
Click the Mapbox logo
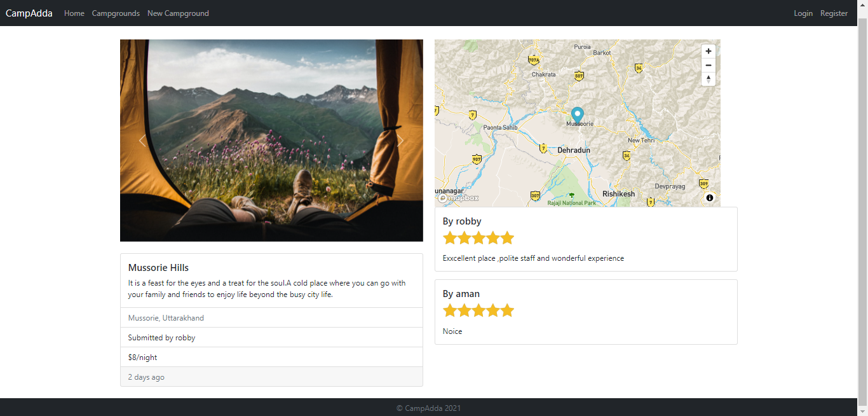[x=459, y=198]
